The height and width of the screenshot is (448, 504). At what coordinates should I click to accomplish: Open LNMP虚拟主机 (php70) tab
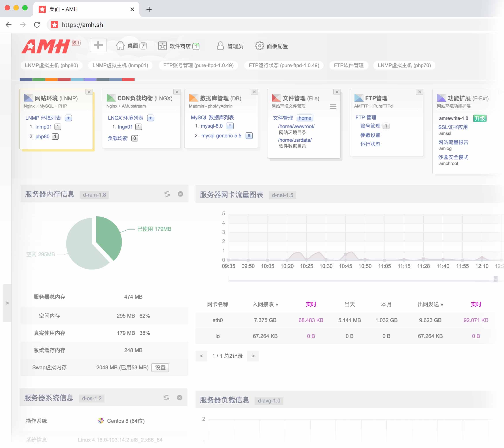tap(404, 65)
